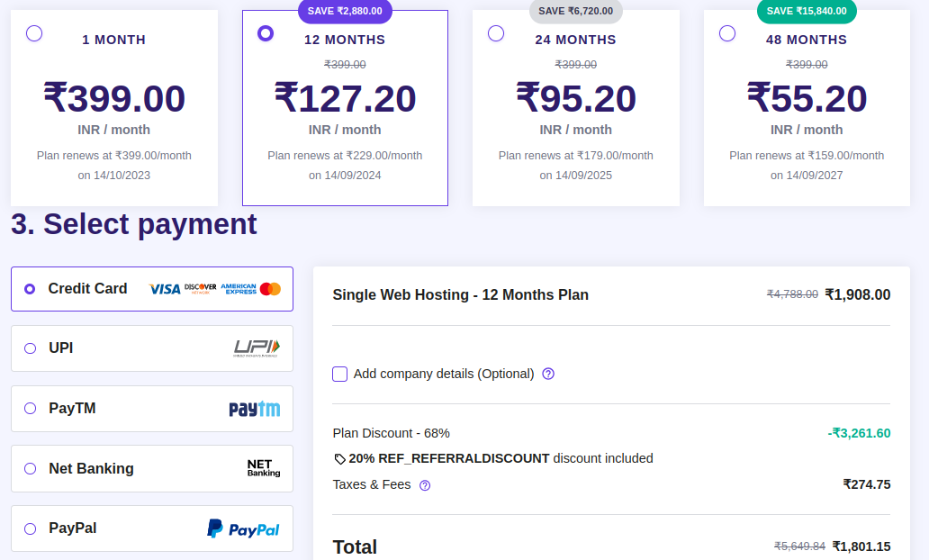Click the Net Banking logo icon
Screen dimensions: 929x560
(x=264, y=468)
